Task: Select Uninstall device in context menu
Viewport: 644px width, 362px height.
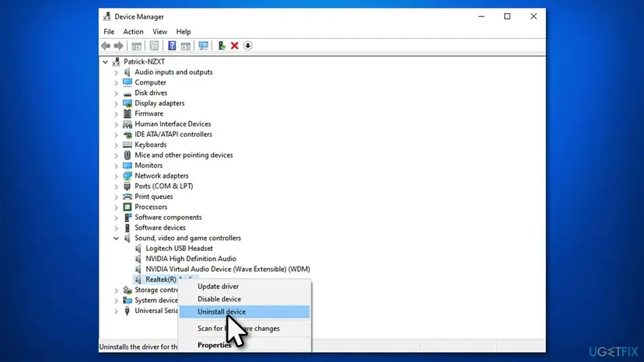Action: pyautogui.click(x=244, y=312)
